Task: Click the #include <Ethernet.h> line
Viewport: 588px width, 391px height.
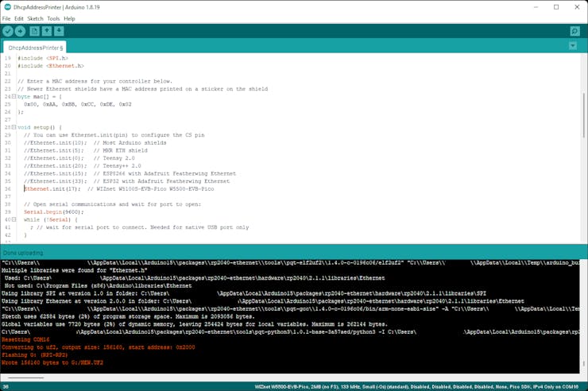Action: point(51,66)
